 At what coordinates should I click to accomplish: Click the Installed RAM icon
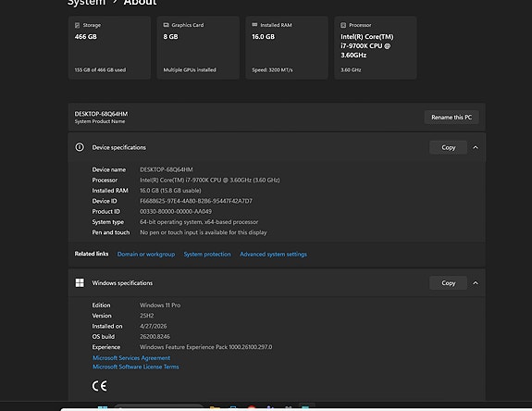tap(254, 25)
